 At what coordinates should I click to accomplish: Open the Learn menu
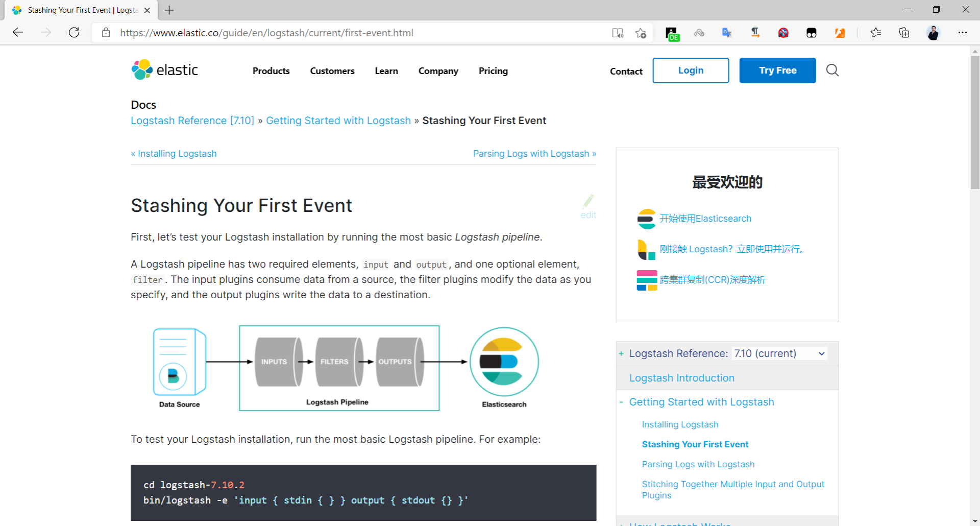[386, 71]
